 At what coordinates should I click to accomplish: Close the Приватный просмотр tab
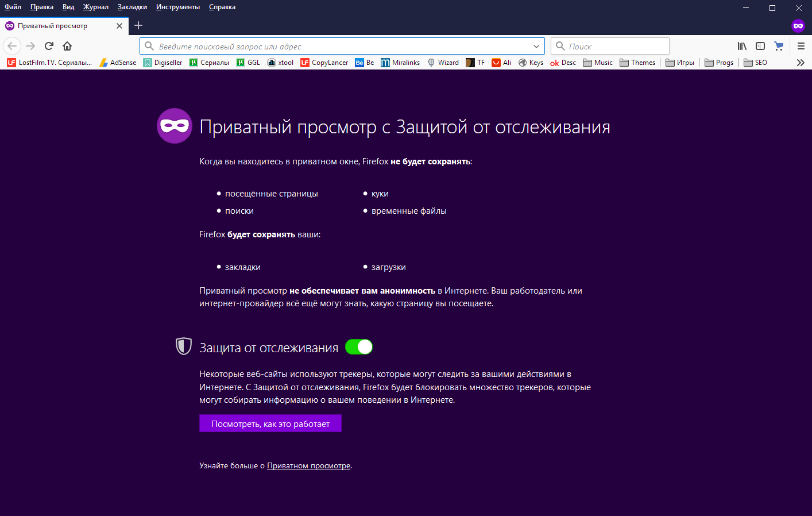[x=119, y=26]
